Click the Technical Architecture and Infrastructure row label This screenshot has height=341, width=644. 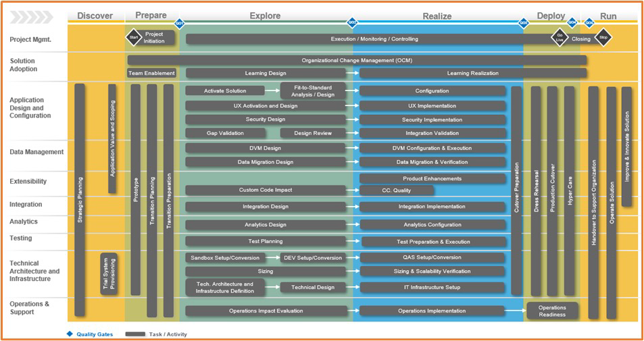coord(34,271)
